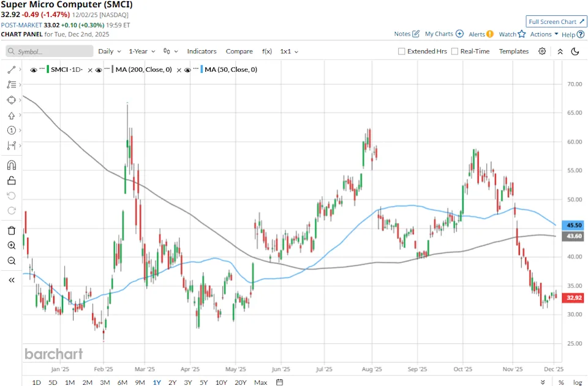
Task: Expand the 1-Year range dropdown
Action: point(141,51)
